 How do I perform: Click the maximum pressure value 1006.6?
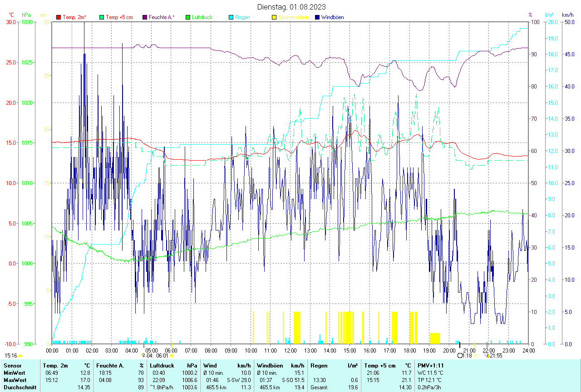189,380
